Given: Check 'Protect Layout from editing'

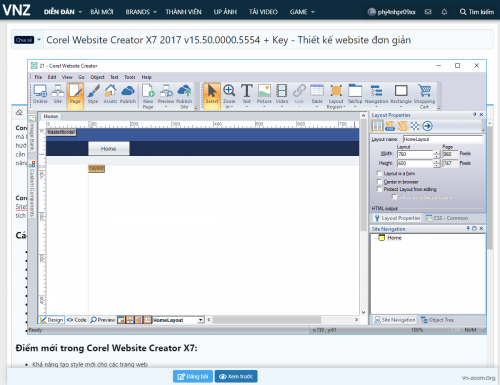Looking at the screenshot, I should (x=379, y=189).
